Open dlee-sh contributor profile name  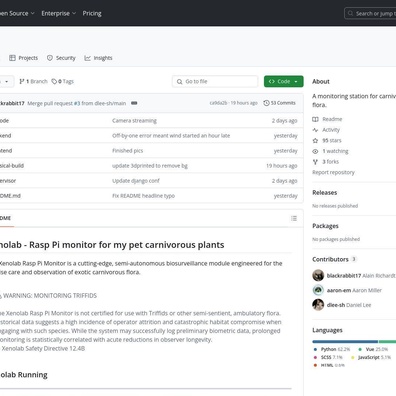pos(336,305)
